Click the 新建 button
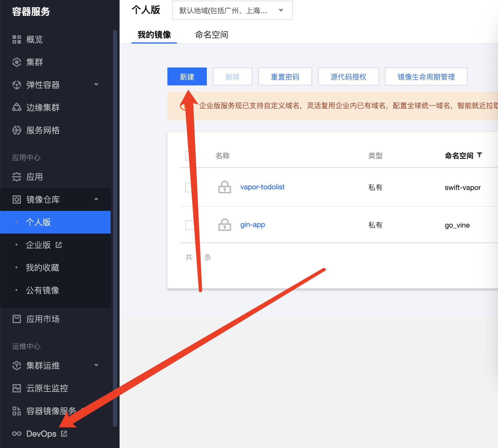 click(187, 77)
